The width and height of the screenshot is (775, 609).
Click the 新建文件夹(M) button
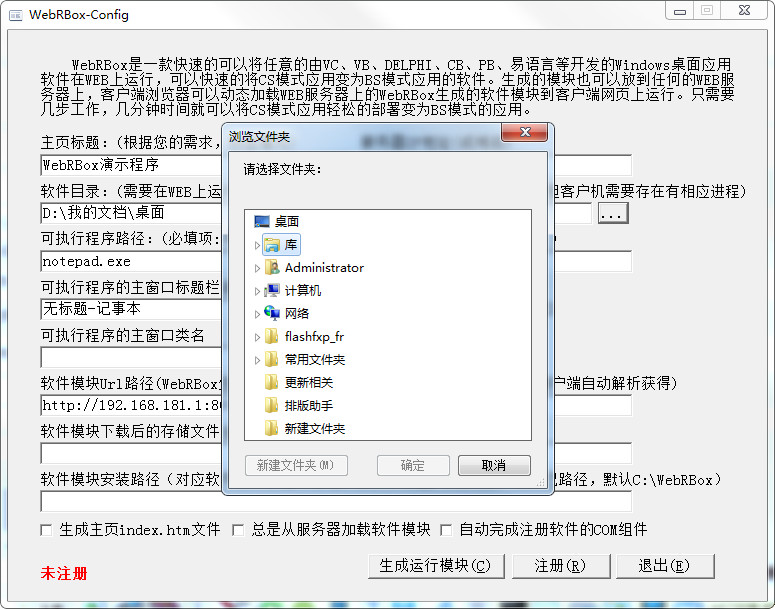point(296,465)
